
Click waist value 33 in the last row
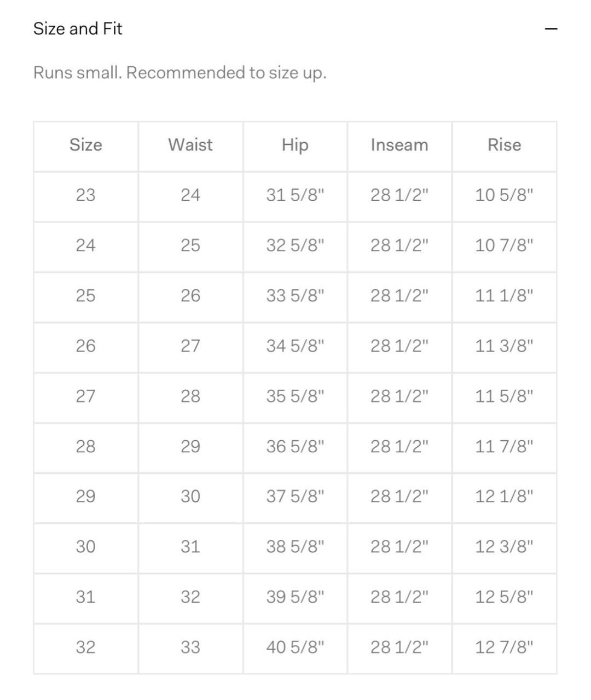tap(190, 647)
